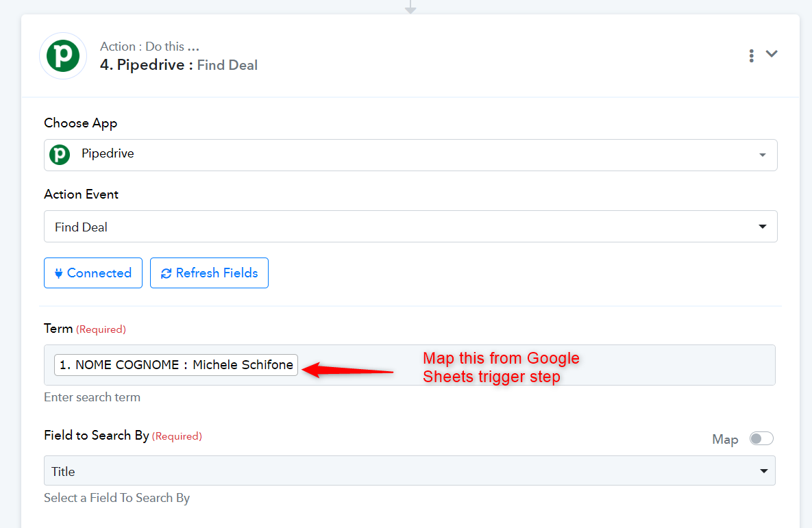Click the Refresh Fields button
This screenshot has width=812, height=528.
click(209, 273)
